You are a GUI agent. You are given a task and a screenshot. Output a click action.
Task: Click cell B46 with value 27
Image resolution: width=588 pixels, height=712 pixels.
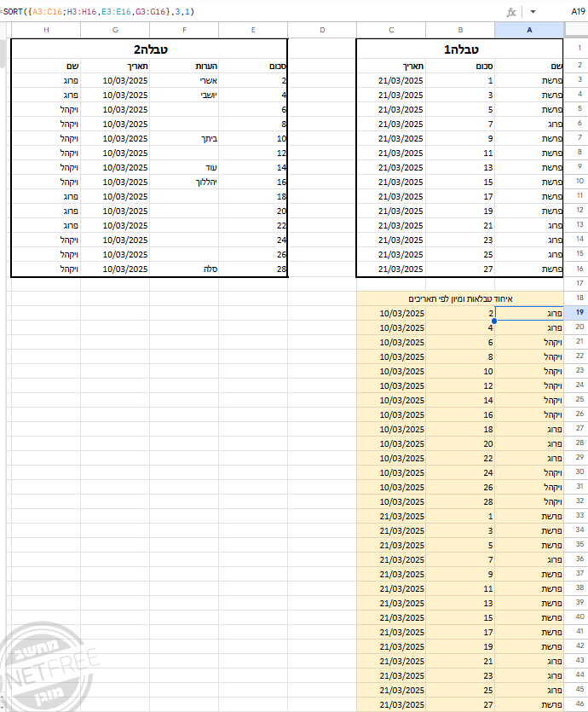click(460, 704)
